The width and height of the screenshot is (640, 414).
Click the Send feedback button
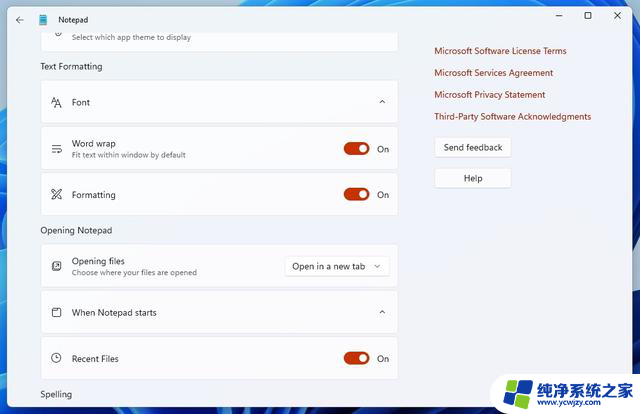[x=473, y=147]
